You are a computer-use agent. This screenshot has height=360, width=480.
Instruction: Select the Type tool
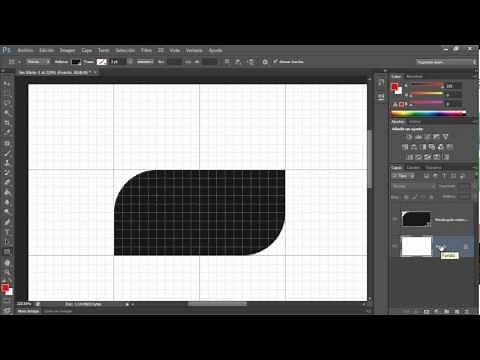tap(7, 232)
